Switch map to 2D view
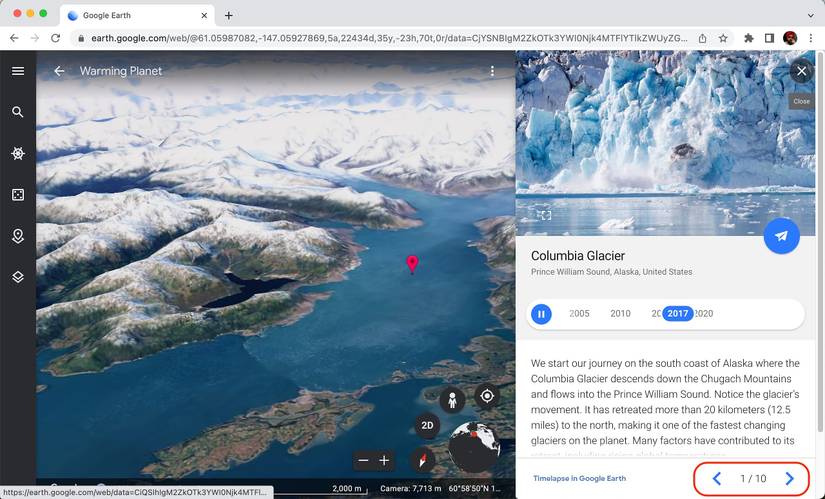Image resolution: width=825 pixels, height=499 pixels. pos(427,425)
